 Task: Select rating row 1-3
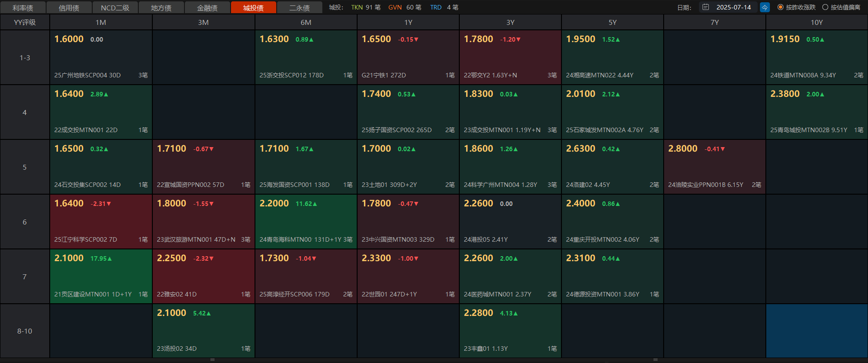click(25, 57)
